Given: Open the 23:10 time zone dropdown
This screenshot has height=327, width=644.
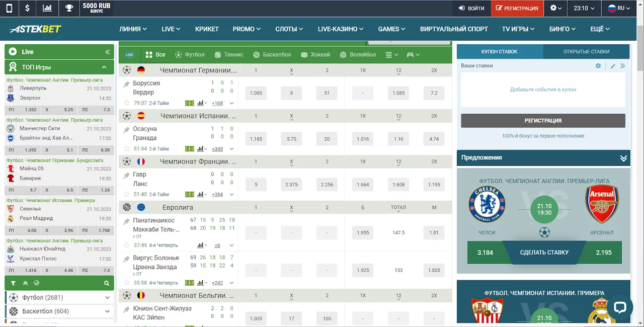Looking at the screenshot, I should coord(584,8).
